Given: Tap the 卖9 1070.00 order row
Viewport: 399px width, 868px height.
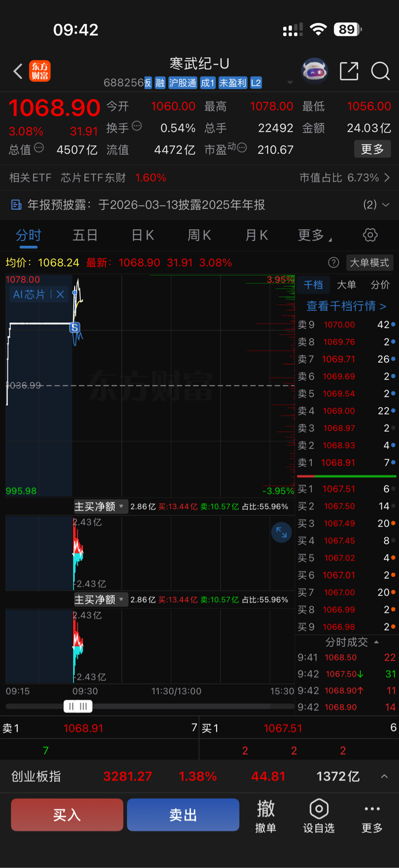Looking at the screenshot, I should 347,325.
